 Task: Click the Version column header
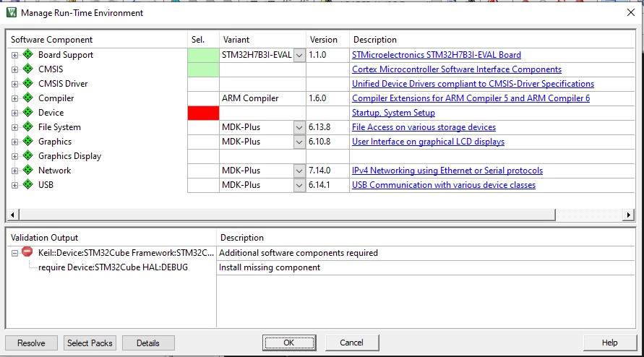click(x=327, y=40)
